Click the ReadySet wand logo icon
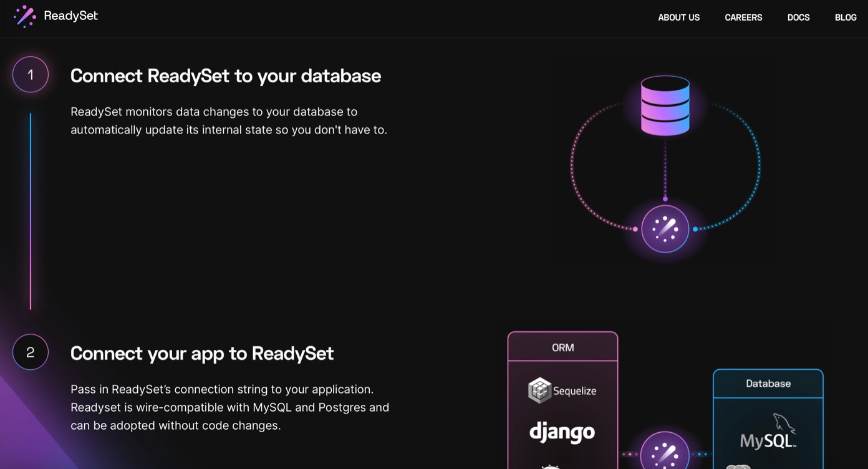The image size is (868, 469). click(25, 16)
